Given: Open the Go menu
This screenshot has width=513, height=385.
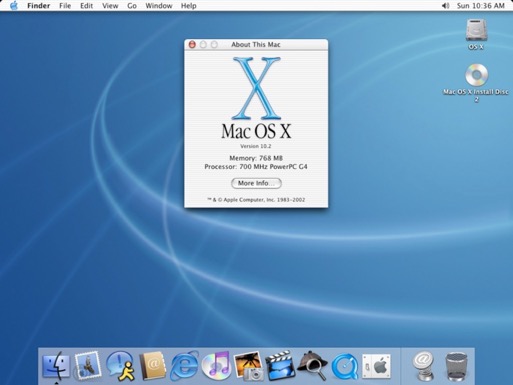Looking at the screenshot, I should tap(132, 6).
